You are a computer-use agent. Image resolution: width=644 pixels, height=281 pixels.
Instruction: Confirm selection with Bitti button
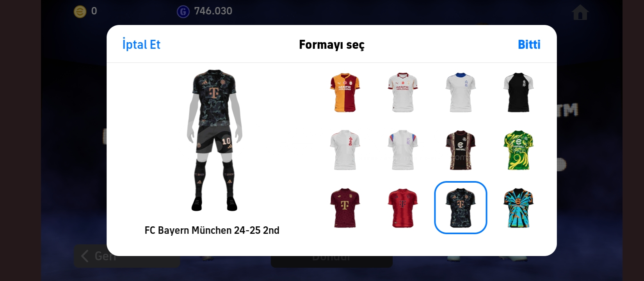[x=529, y=44]
